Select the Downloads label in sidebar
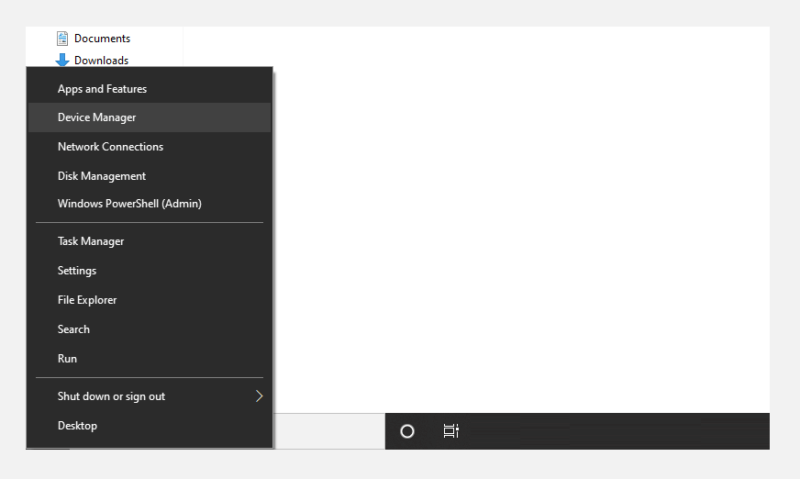The width and height of the screenshot is (800, 479). coord(101,60)
